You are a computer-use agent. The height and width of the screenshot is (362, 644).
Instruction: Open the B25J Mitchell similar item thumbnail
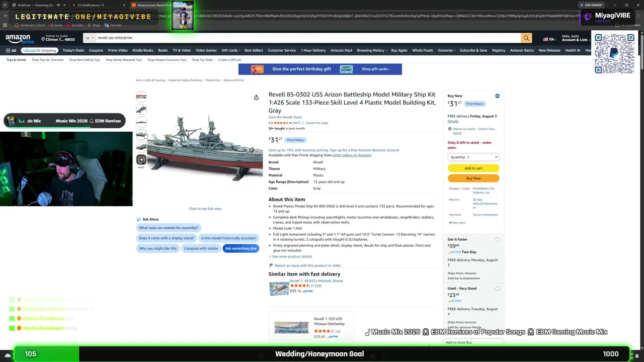[279, 288]
